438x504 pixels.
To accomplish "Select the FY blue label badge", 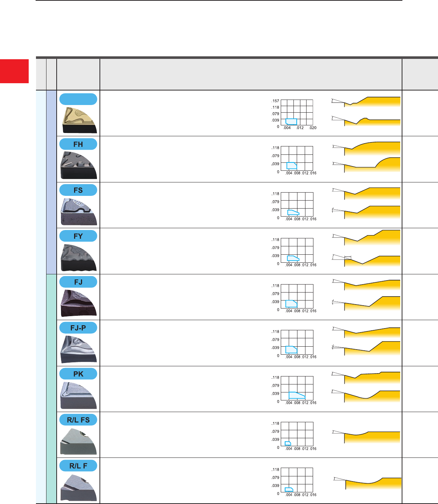I will click(x=78, y=236).
